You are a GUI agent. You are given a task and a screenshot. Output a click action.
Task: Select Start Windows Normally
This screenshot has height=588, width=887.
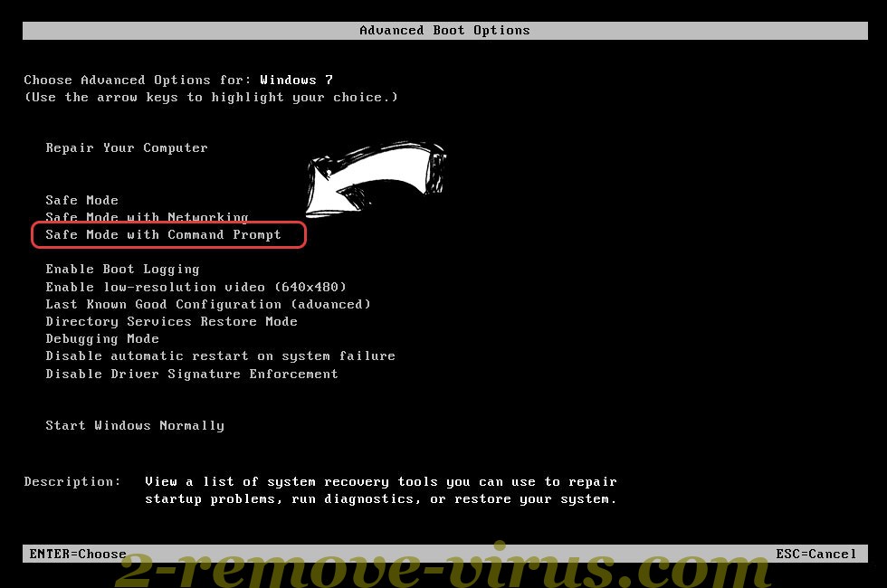tap(135, 426)
